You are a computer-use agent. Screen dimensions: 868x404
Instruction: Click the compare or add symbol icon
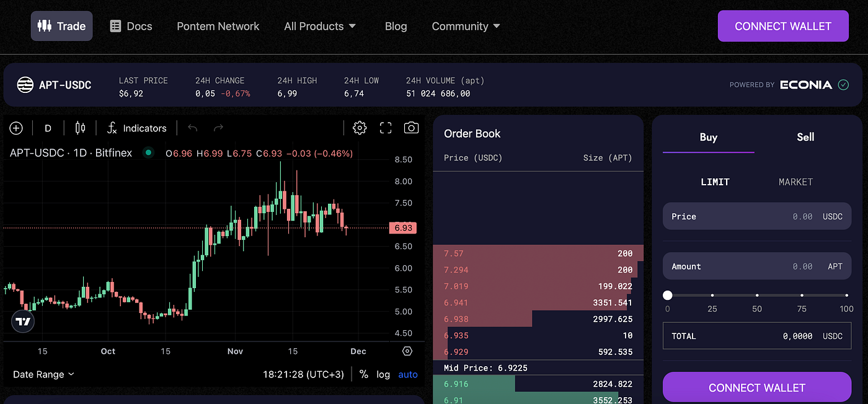[x=16, y=128]
